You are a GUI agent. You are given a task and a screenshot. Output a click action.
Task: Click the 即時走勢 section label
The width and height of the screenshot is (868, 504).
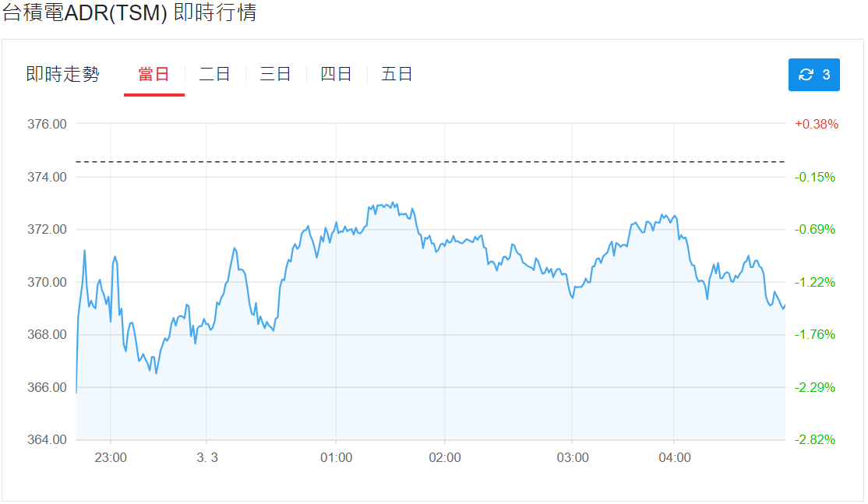pyautogui.click(x=62, y=75)
